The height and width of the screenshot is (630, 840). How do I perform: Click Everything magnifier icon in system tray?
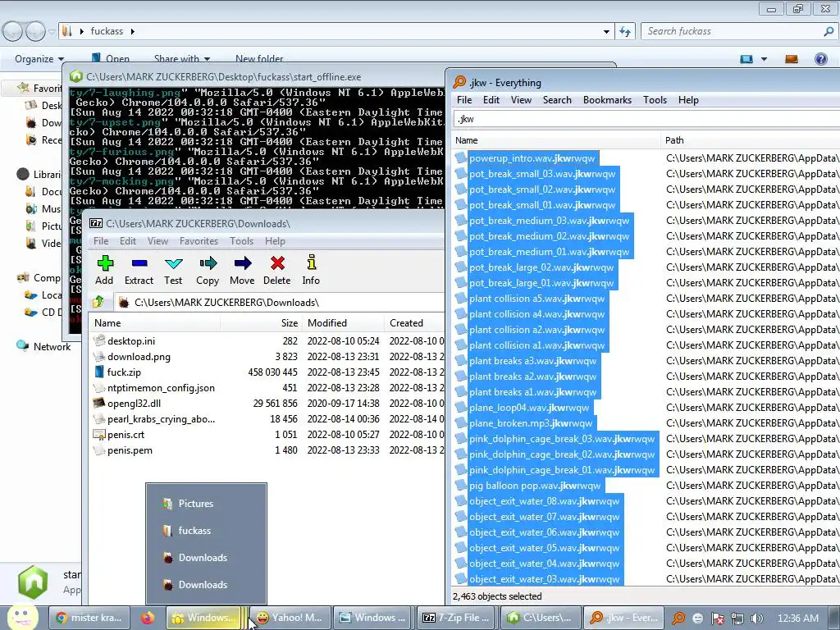(x=678, y=619)
